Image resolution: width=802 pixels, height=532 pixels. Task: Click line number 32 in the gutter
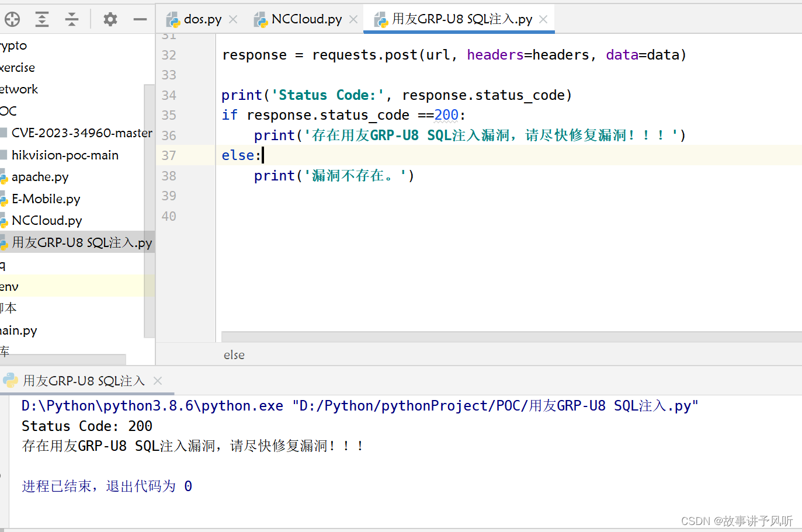point(169,55)
